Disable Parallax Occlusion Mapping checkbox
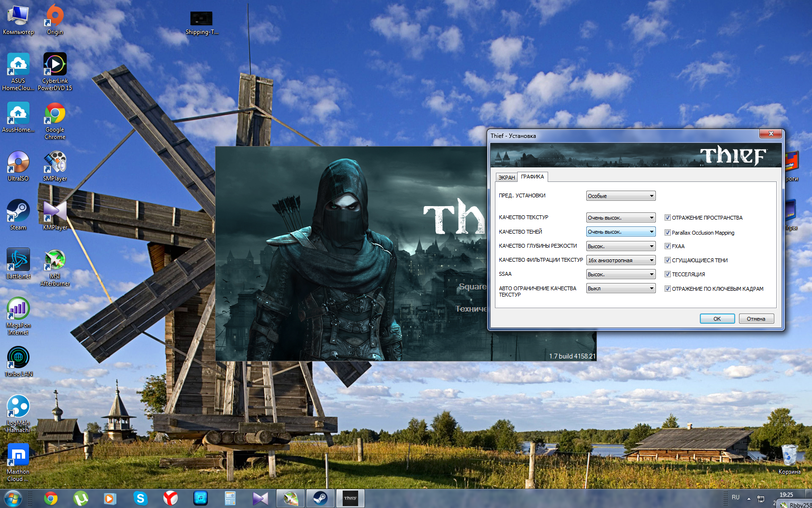The height and width of the screenshot is (508, 812). pyautogui.click(x=667, y=233)
